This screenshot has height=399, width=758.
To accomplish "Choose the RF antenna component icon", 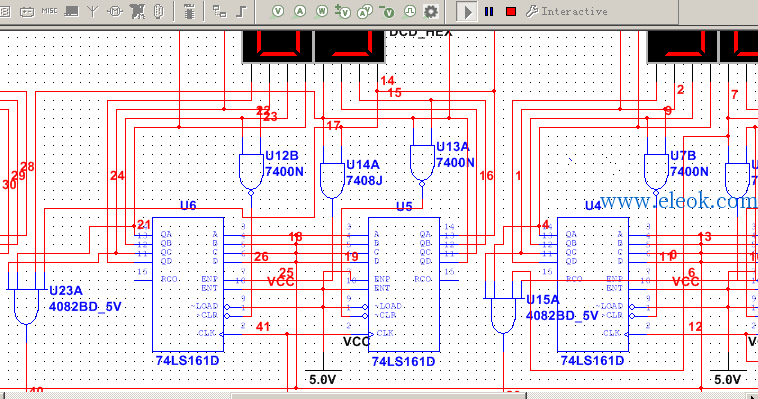I will click(93, 11).
